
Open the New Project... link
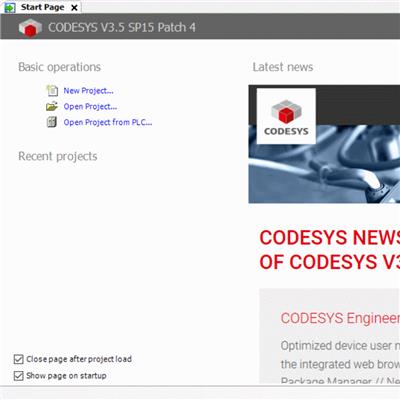[88, 91]
